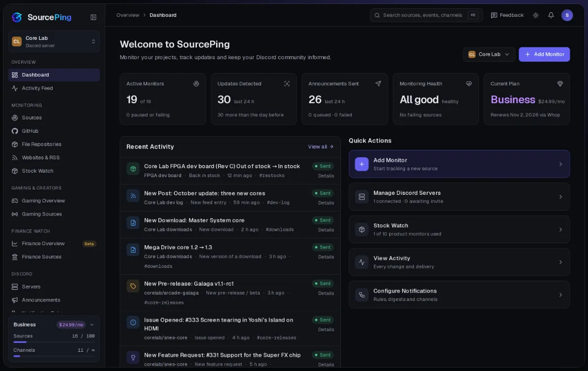
Task: Open the Core Lab dropdown beside Add Monitor
Action: coord(489,54)
